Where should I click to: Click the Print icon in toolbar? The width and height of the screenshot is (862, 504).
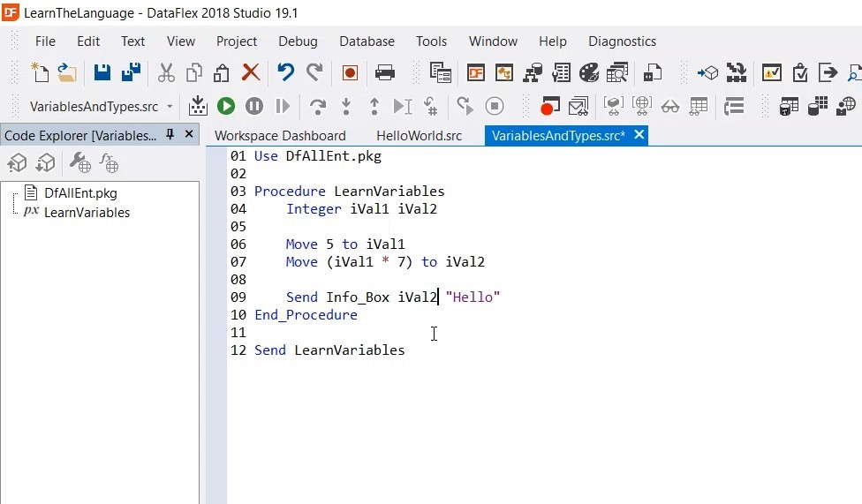tap(385, 72)
